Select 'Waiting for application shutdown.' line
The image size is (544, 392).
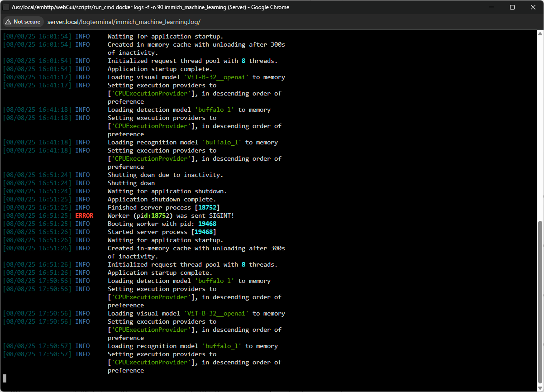click(167, 191)
